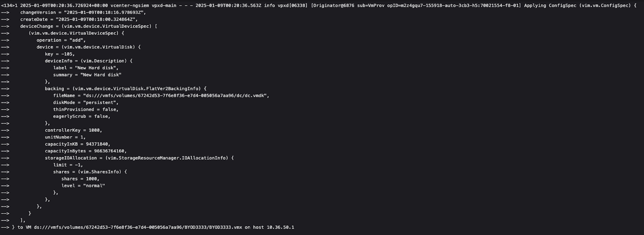Click the capacityInBytes value line
644x235 pixels.
click(86, 151)
